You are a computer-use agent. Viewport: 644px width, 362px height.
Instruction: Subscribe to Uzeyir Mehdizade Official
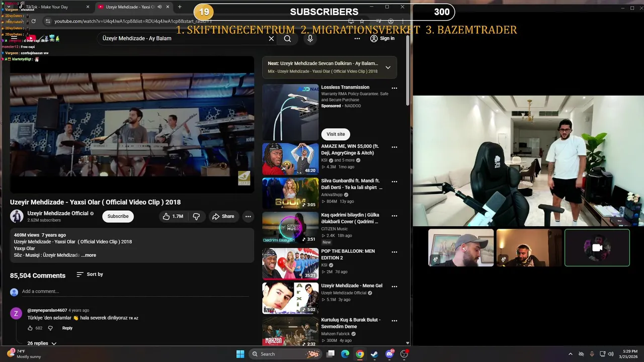coord(118,216)
